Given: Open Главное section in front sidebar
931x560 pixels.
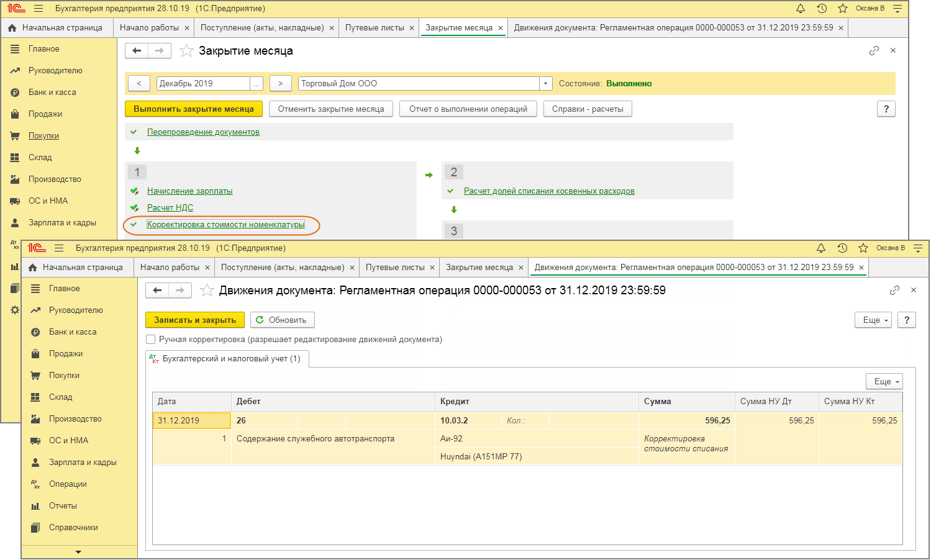Looking at the screenshot, I should [65, 289].
